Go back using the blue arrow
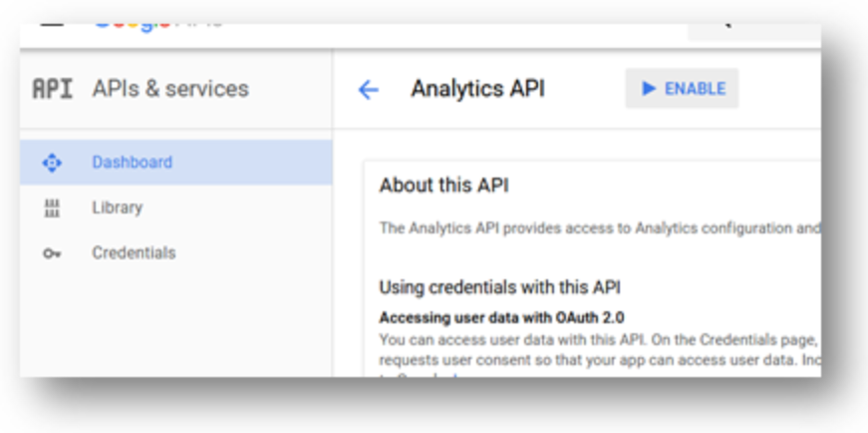 368,89
